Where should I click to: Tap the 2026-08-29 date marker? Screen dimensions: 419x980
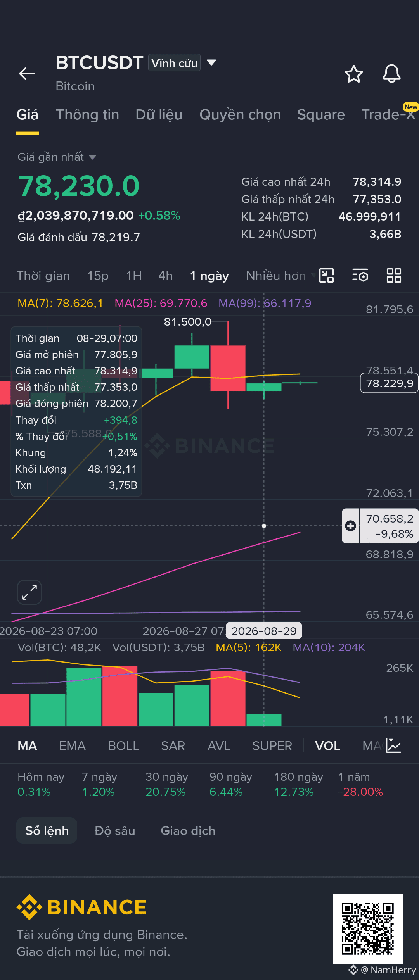pos(264,631)
